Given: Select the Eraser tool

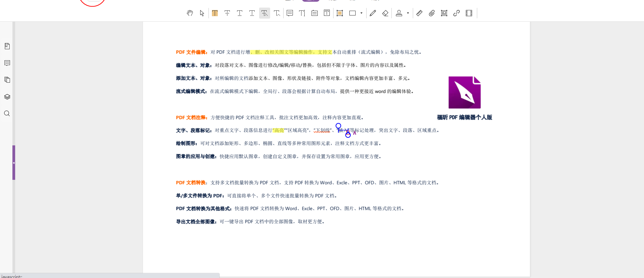Looking at the screenshot, I should tap(385, 13).
